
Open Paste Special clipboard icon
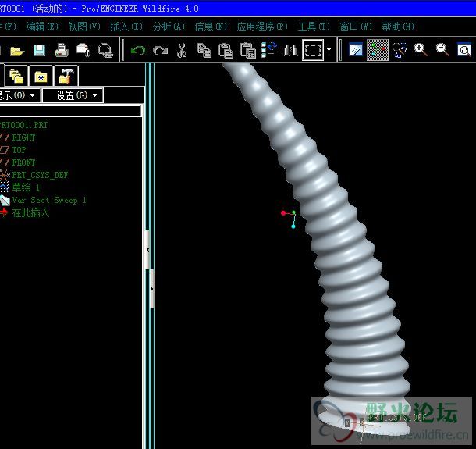pyautogui.click(x=248, y=51)
